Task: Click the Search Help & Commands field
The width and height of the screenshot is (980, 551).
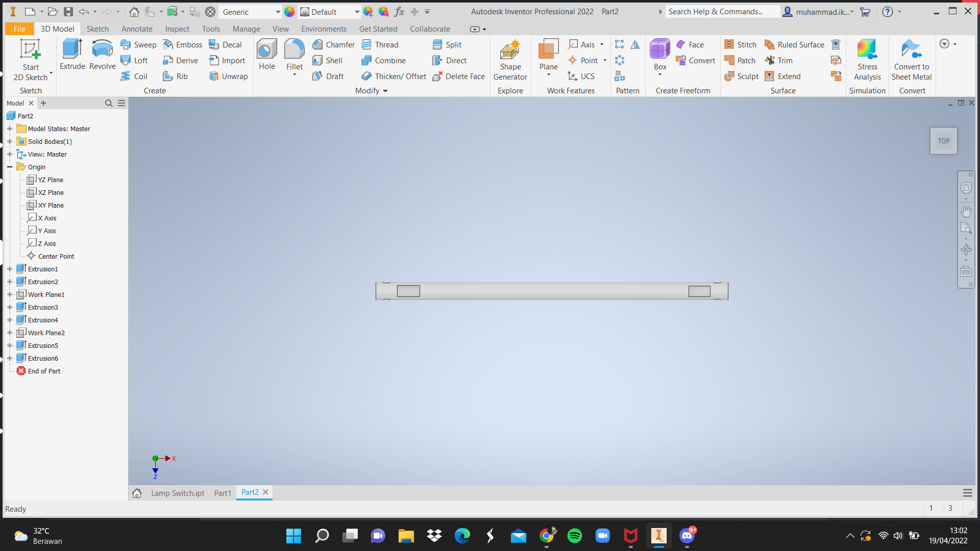Action: click(x=722, y=12)
